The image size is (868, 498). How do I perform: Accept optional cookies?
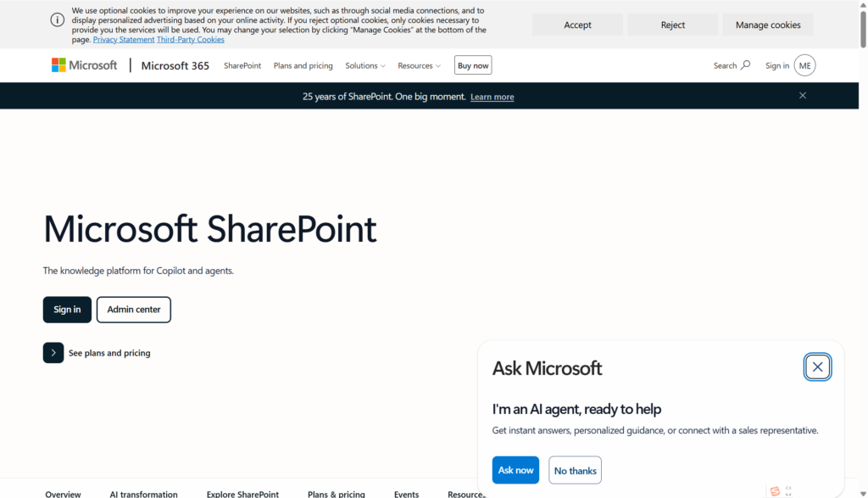(x=577, y=25)
